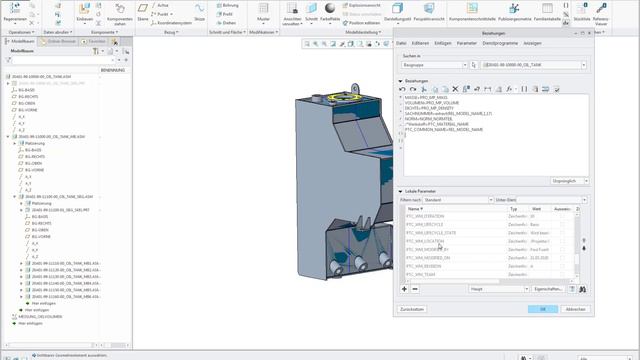The height and width of the screenshot is (360, 640).
Task: Toggle checkbox in PTC_WM_ITERATION row
Action: click(x=562, y=216)
